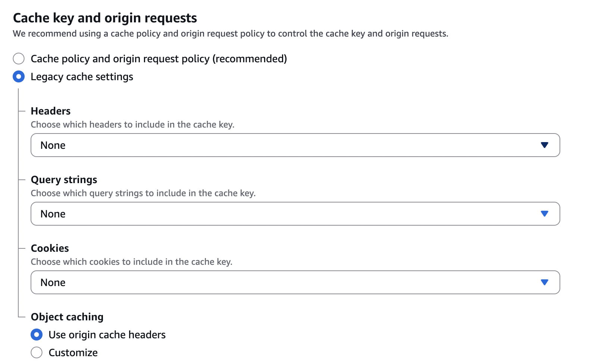Click the Cookies section heading
611x364 pixels.
click(50, 248)
